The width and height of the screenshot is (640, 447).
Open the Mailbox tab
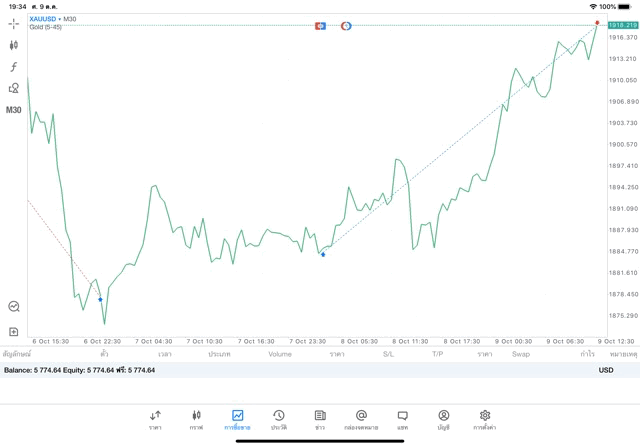coord(361,419)
